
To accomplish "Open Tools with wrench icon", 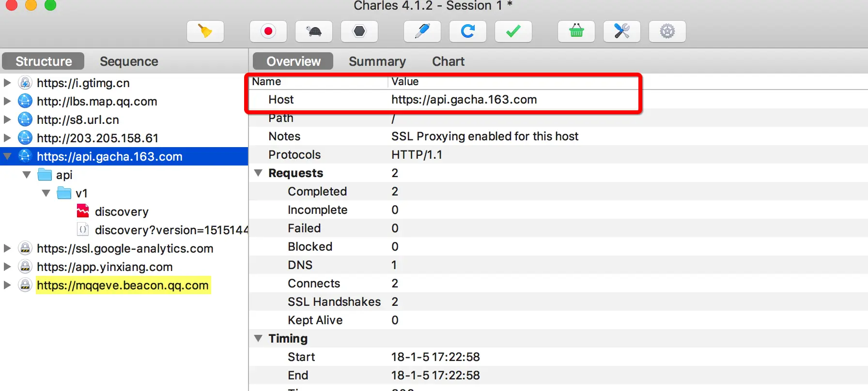I will coord(622,31).
